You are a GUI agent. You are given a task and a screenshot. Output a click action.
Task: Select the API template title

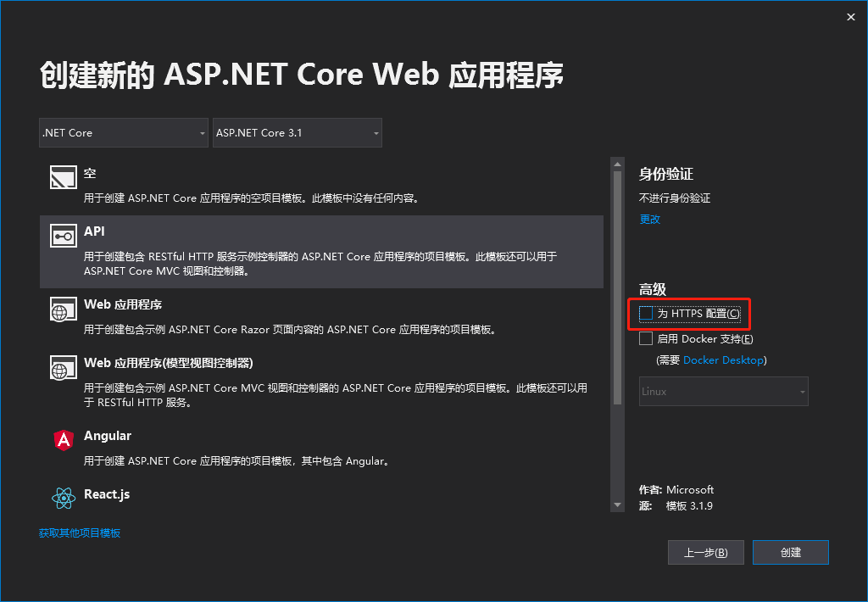(x=94, y=231)
